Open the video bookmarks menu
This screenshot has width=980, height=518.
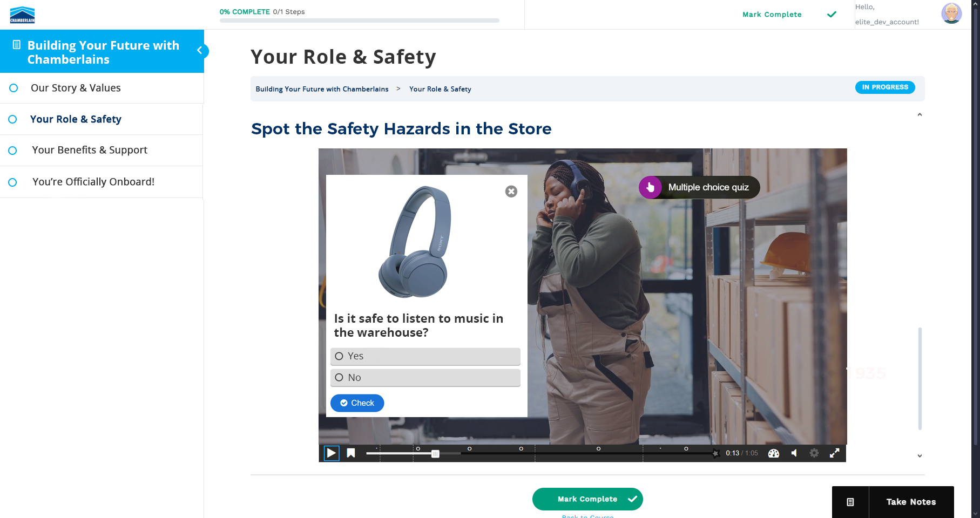click(x=351, y=453)
